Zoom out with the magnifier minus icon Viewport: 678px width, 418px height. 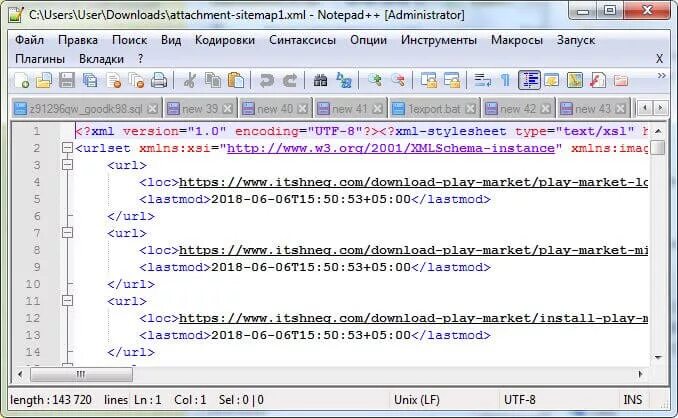click(x=398, y=80)
